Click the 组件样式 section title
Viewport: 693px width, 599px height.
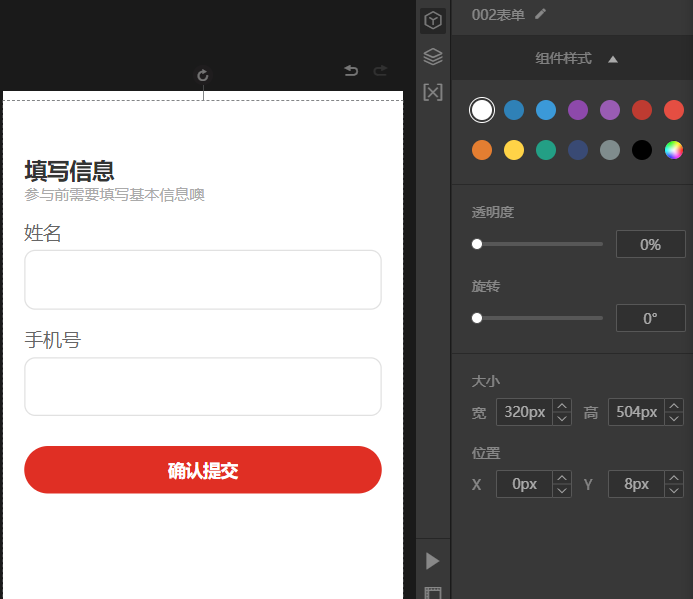564,58
